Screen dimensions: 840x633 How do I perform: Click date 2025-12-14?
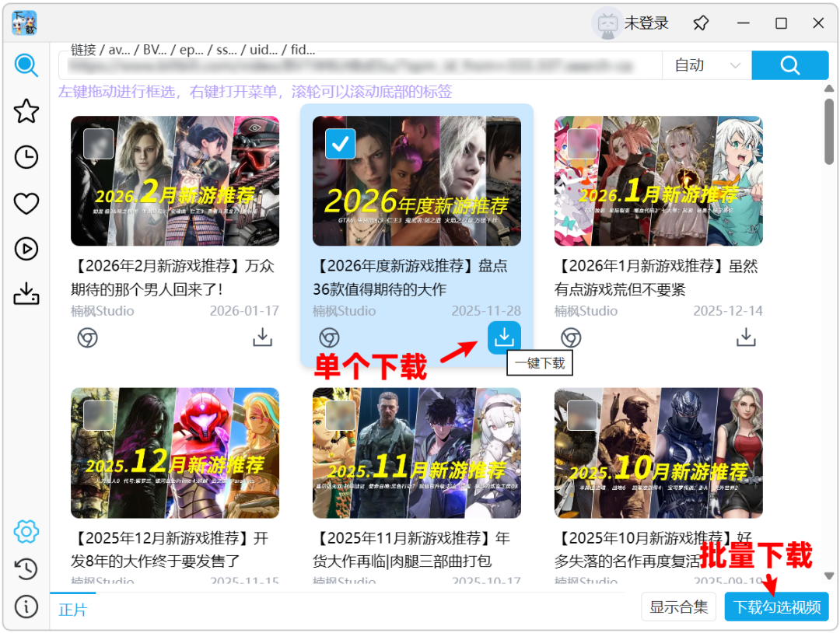click(x=728, y=311)
